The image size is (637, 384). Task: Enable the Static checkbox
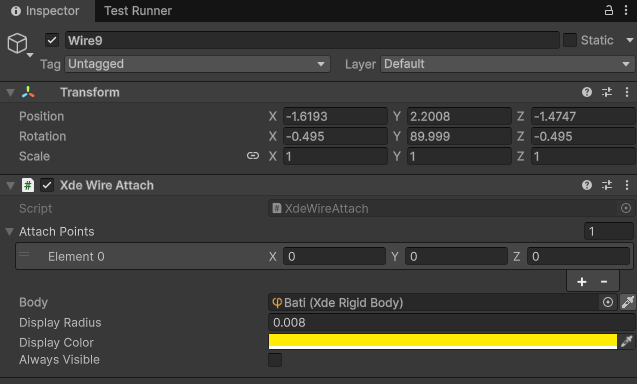570,40
